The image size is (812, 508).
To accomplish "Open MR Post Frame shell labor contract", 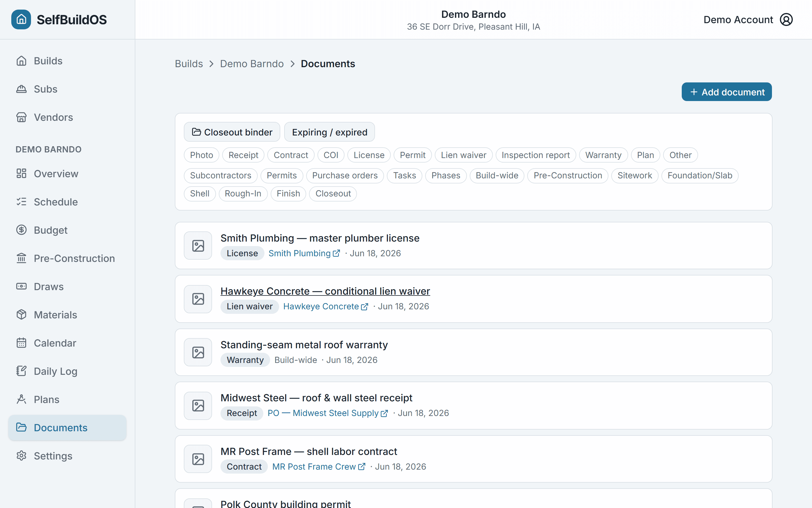I will point(309,451).
